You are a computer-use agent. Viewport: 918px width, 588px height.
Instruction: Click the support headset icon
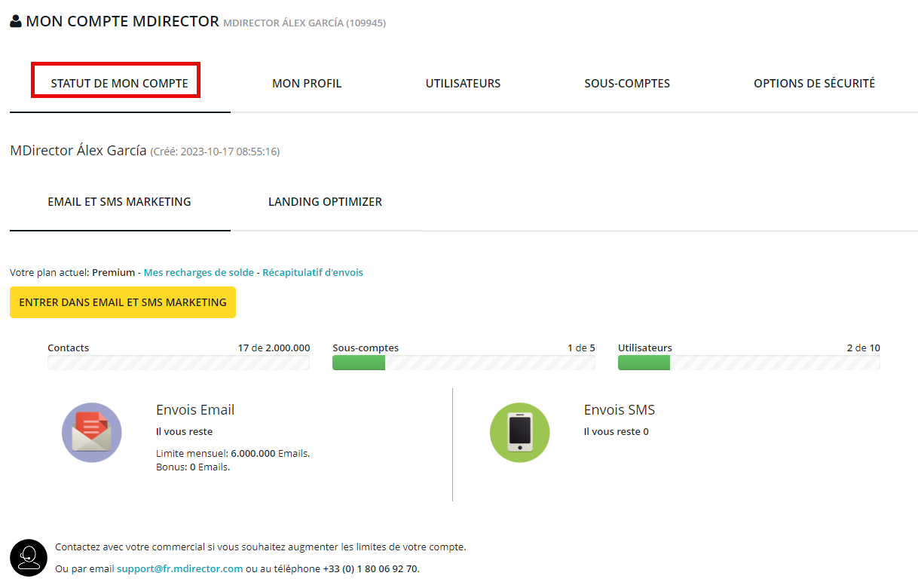(29, 558)
